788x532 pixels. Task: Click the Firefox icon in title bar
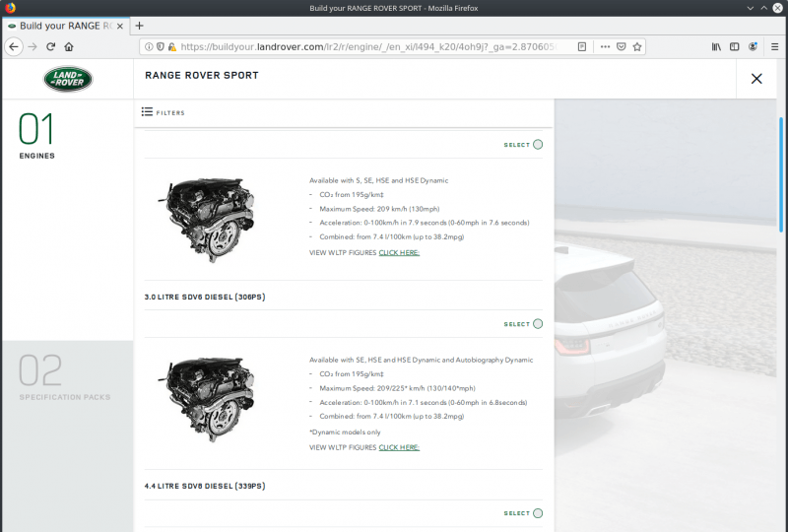click(10, 8)
